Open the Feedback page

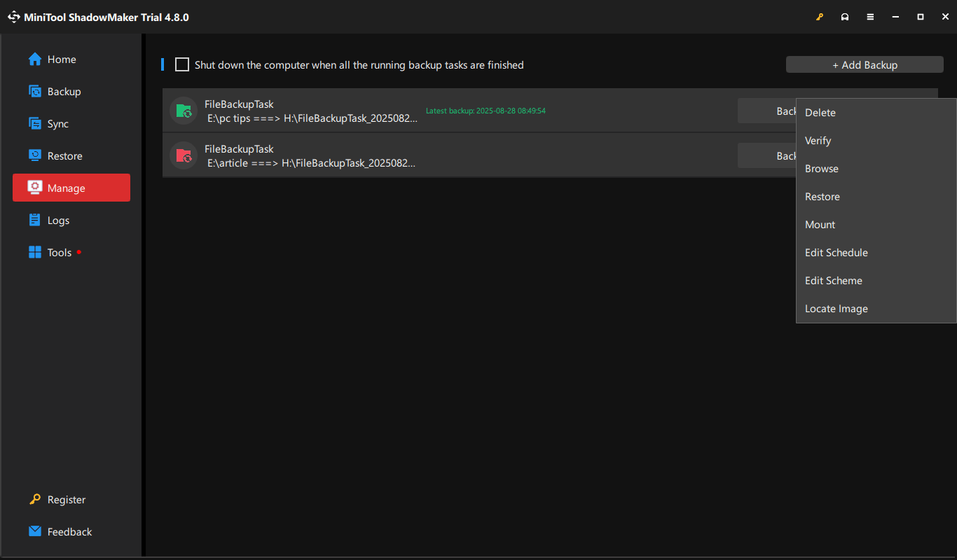69,531
